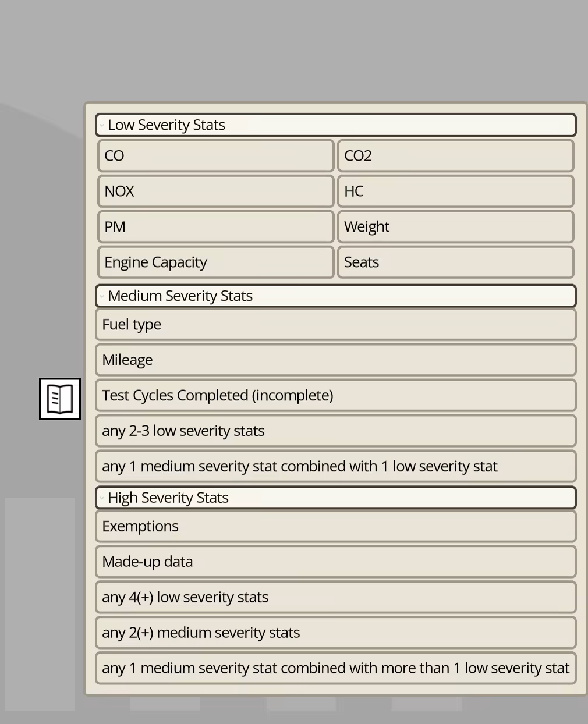Image resolution: width=588 pixels, height=724 pixels.
Task: Click the Mileage entry
Action: [335, 360]
